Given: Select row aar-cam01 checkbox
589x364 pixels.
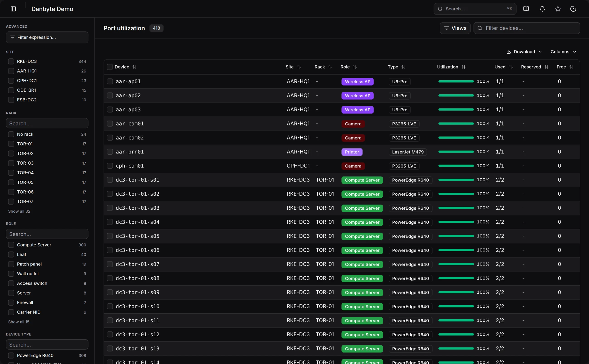Looking at the screenshot, I should tap(110, 124).
